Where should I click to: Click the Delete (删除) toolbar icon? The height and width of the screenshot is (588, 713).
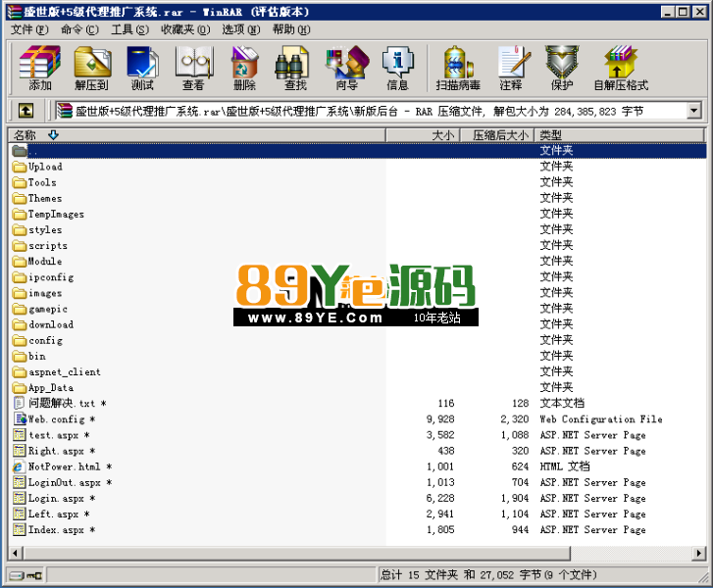[x=244, y=68]
